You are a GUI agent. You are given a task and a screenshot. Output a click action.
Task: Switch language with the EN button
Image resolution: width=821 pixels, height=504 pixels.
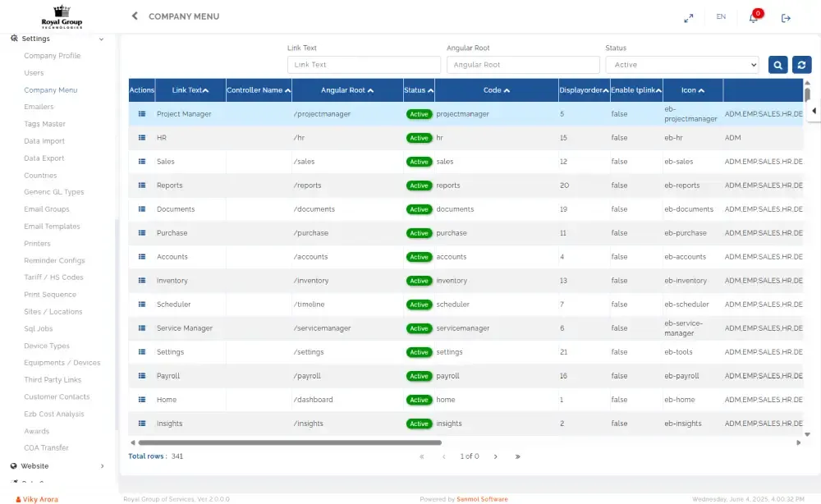point(721,16)
